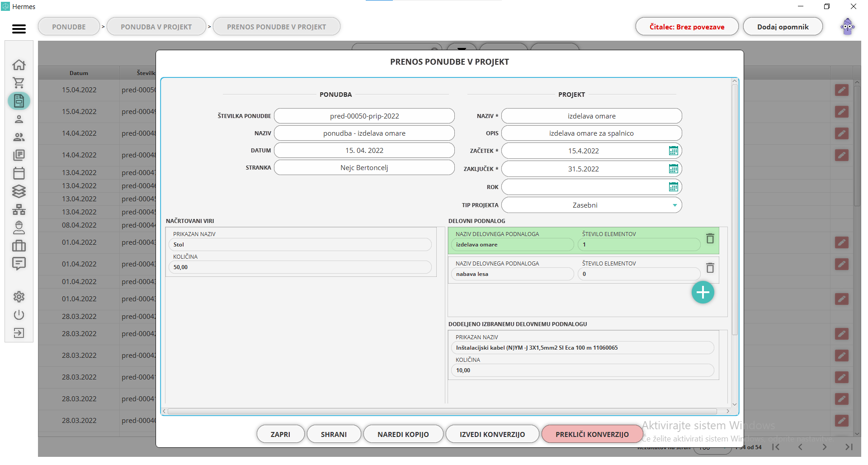
Task: Open calendar picker for ZAKLJUČEK
Action: pos(673,169)
